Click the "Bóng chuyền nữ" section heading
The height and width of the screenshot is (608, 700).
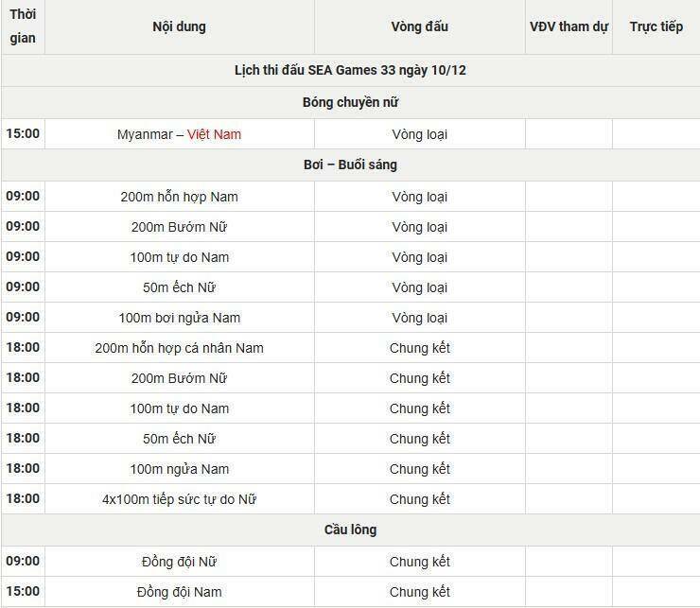(x=350, y=102)
